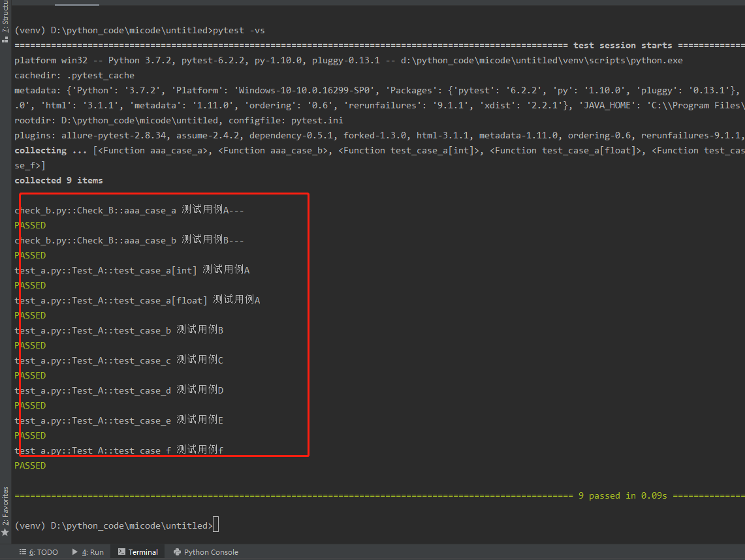Click the Check_B::aaa_case_b result line
The width and height of the screenshot is (745, 560).
point(129,240)
